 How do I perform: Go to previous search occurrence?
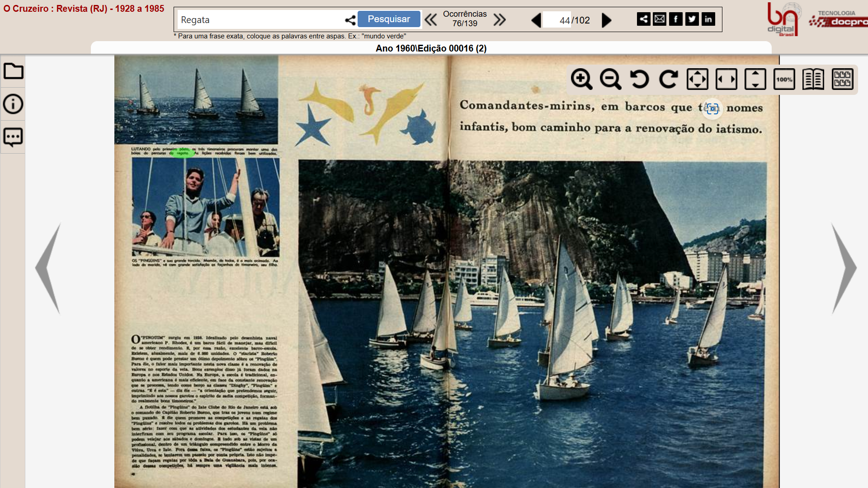[431, 20]
